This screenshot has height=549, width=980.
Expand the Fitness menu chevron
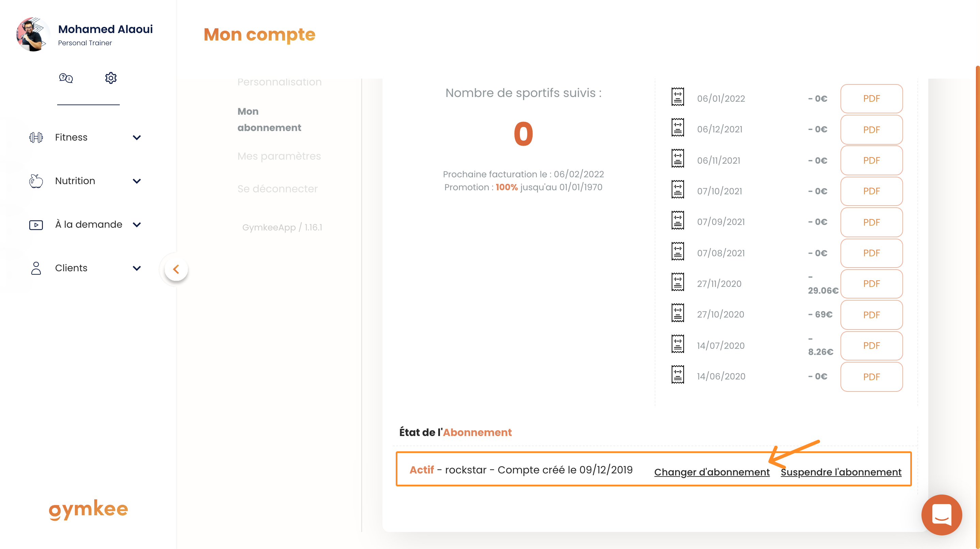(x=136, y=138)
